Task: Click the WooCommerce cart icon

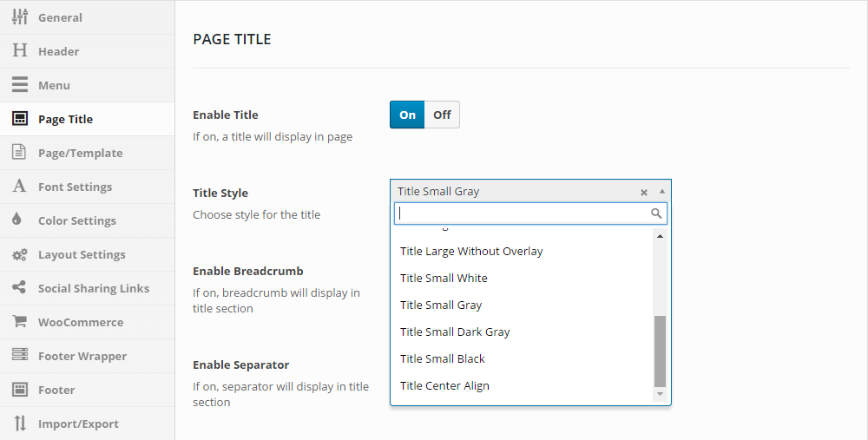Action: click(19, 322)
